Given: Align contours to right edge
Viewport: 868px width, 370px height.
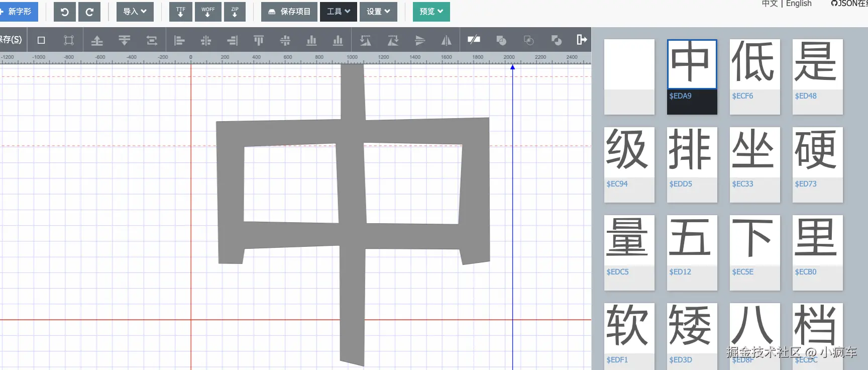Looking at the screenshot, I should pyautogui.click(x=232, y=40).
